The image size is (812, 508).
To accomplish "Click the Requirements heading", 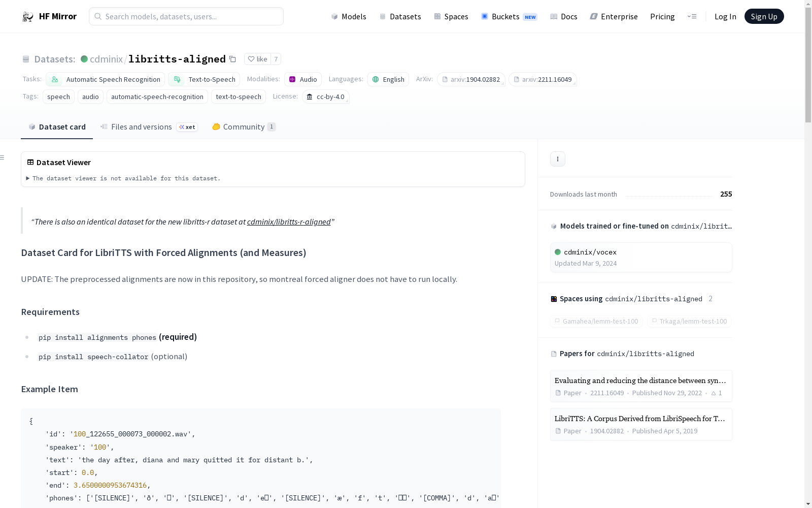I will 50,312.
